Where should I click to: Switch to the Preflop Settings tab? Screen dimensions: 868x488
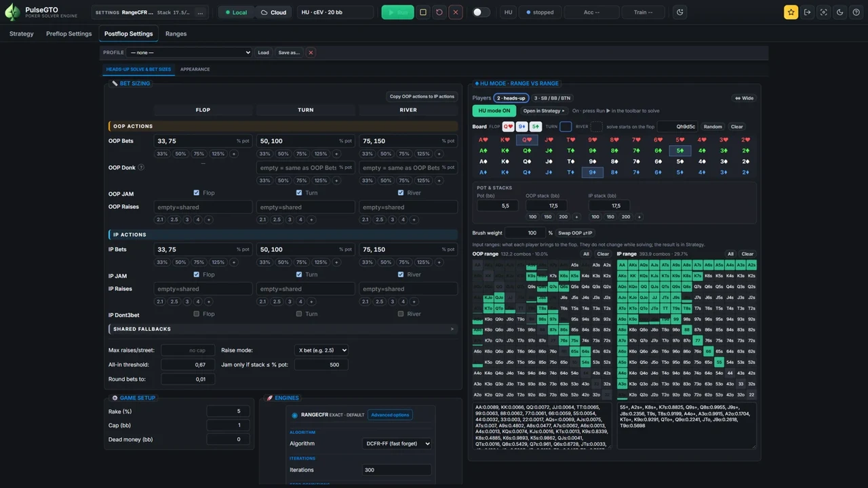[x=69, y=33]
